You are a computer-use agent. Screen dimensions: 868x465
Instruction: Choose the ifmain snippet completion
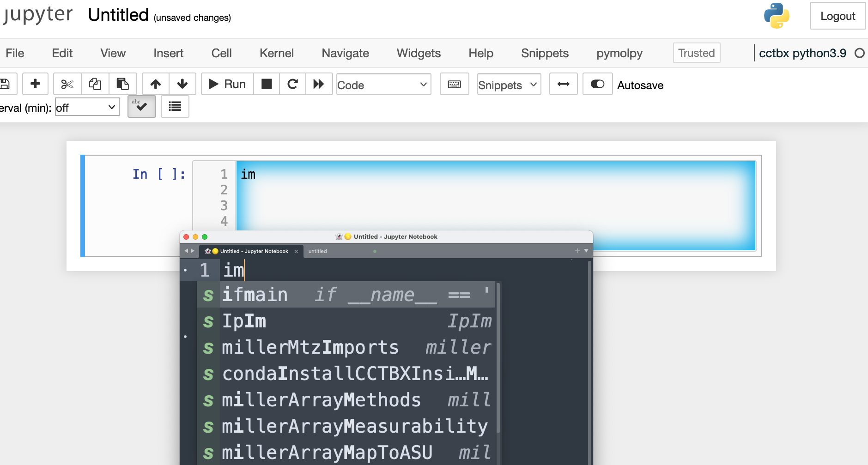point(346,295)
